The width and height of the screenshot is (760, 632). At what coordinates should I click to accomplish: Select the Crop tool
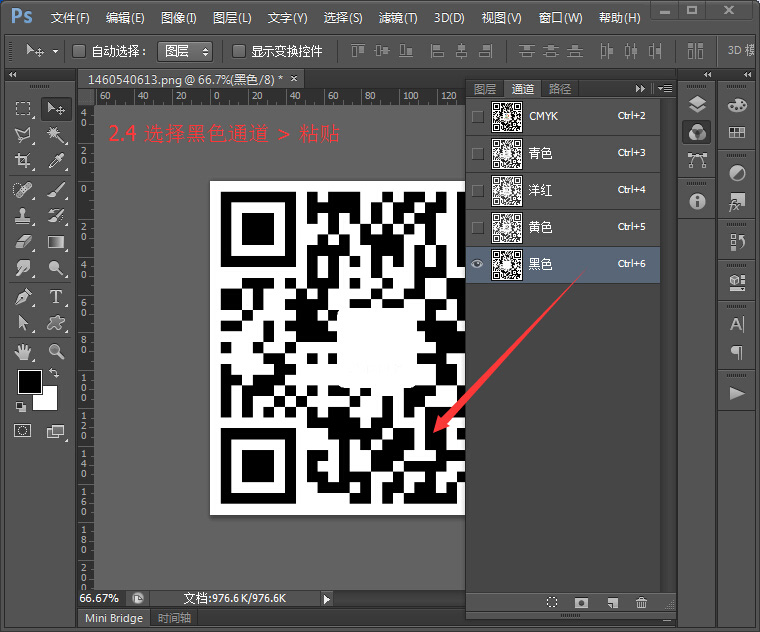(x=24, y=162)
